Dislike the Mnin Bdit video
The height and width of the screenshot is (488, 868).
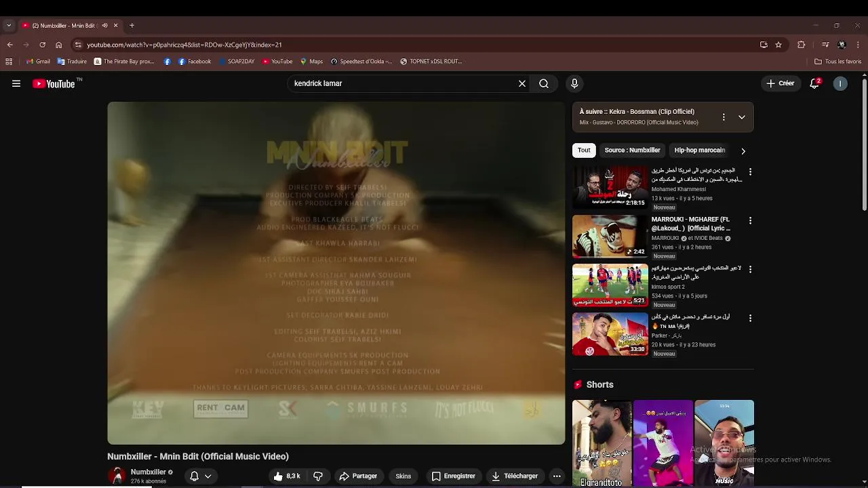tap(318, 476)
